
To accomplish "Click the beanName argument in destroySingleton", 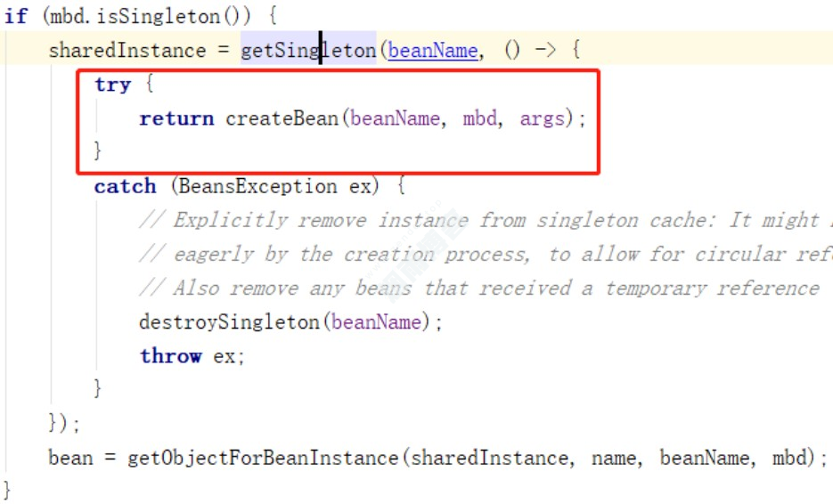I will [376, 321].
